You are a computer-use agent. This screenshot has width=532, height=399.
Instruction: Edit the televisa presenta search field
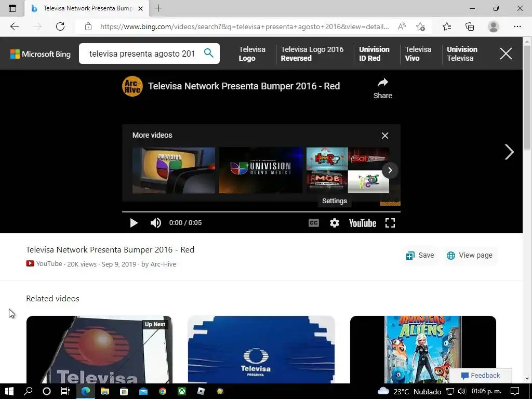[142, 54]
